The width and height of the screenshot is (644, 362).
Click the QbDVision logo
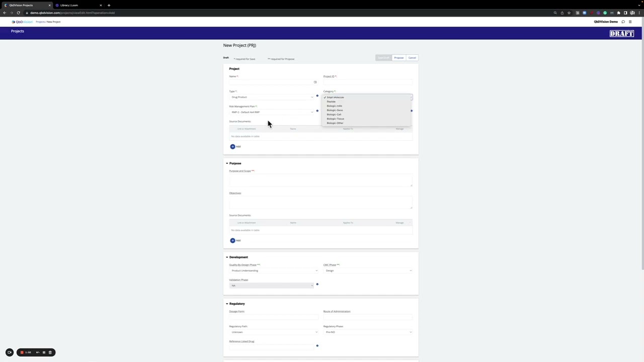(22, 22)
